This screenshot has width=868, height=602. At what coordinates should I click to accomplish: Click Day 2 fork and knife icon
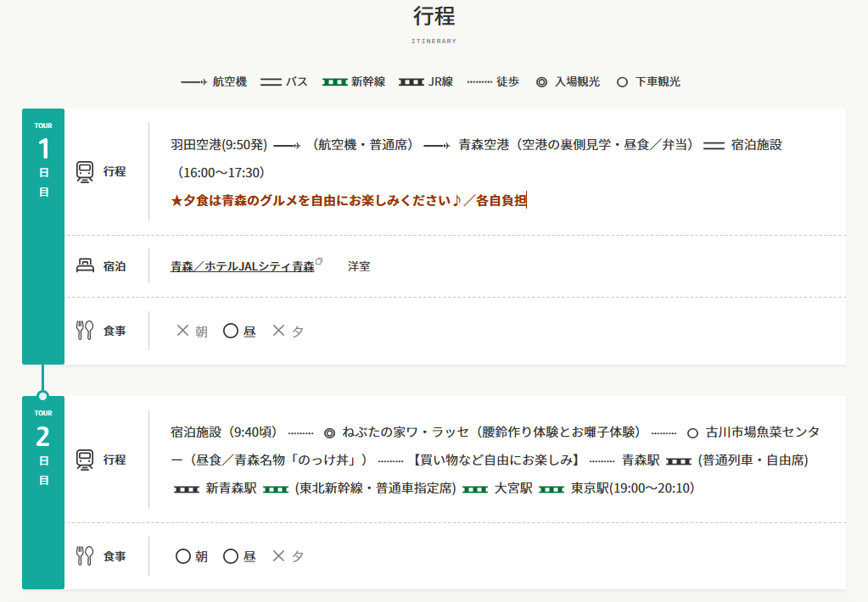coord(85,556)
